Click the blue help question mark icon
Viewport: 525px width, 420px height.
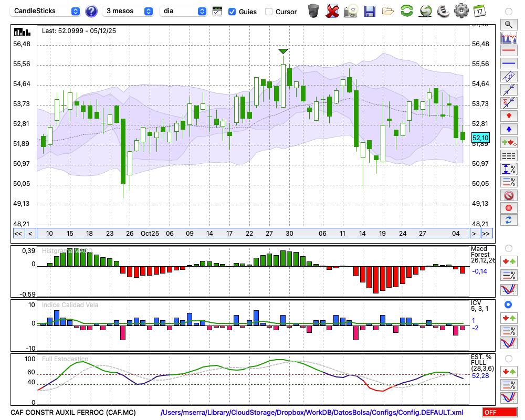click(91, 11)
